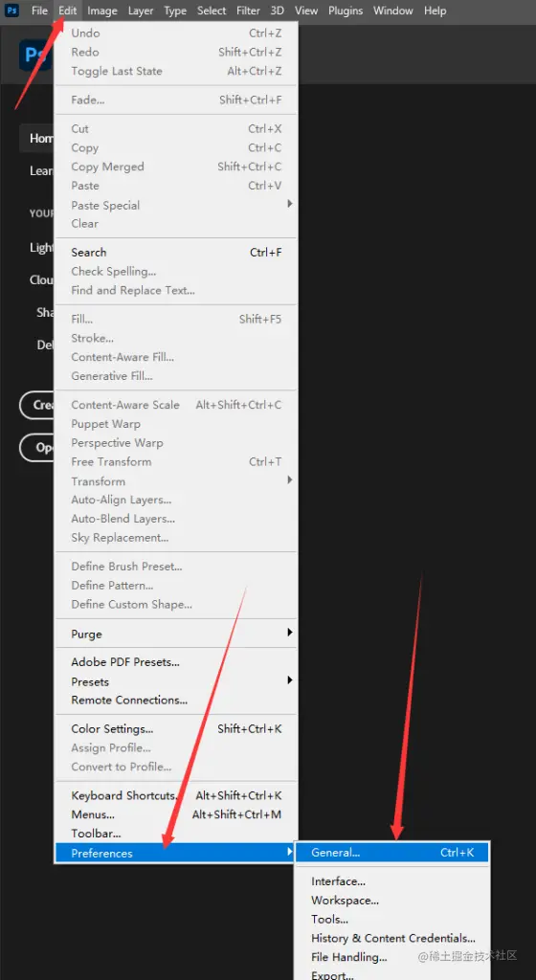The image size is (536, 980).
Task: Click the Photoshop Ps icon in title bar
Action: (11, 11)
